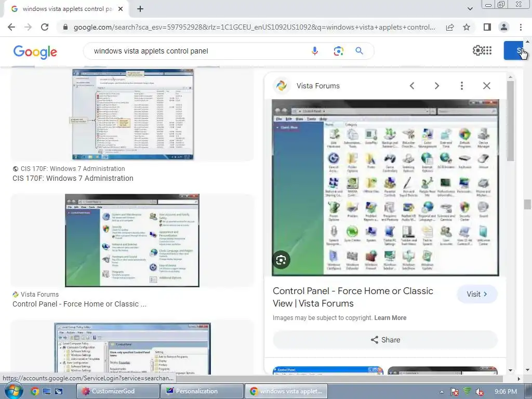
Task: Toggle the browser side panel
Action: click(487, 27)
